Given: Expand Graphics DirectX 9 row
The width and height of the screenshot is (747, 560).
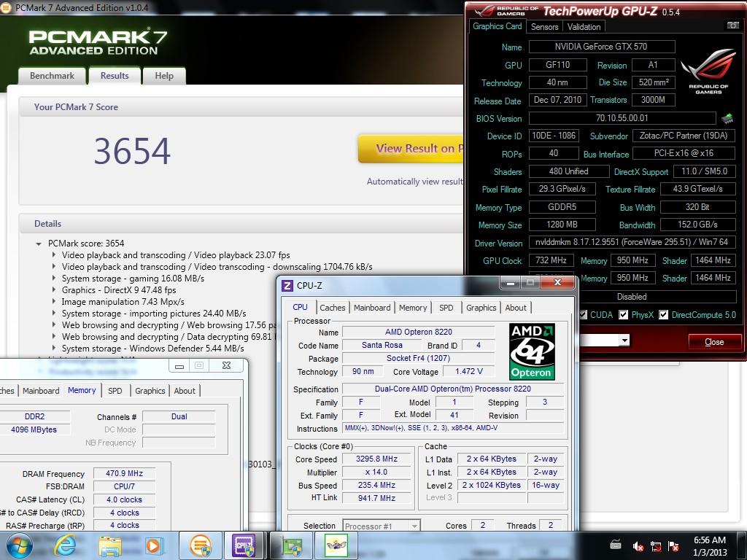Looking at the screenshot, I should click(x=54, y=290).
